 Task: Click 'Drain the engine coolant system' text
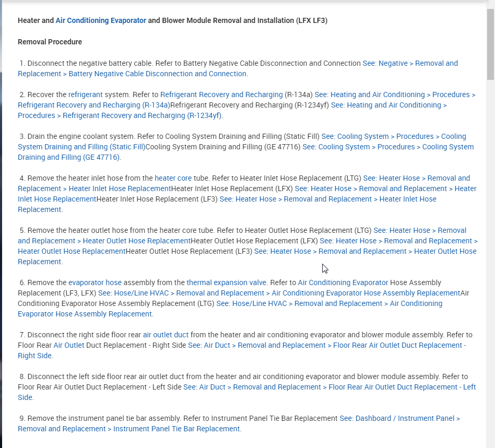click(x=81, y=136)
